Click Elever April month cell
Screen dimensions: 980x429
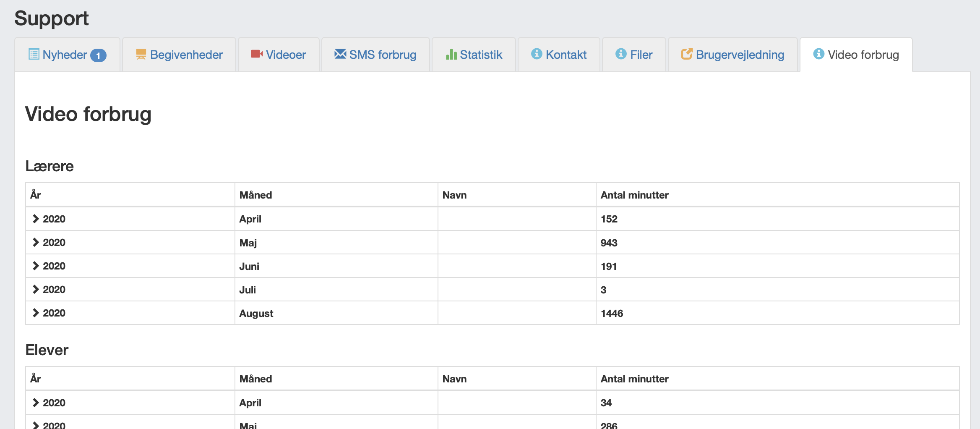coord(336,403)
